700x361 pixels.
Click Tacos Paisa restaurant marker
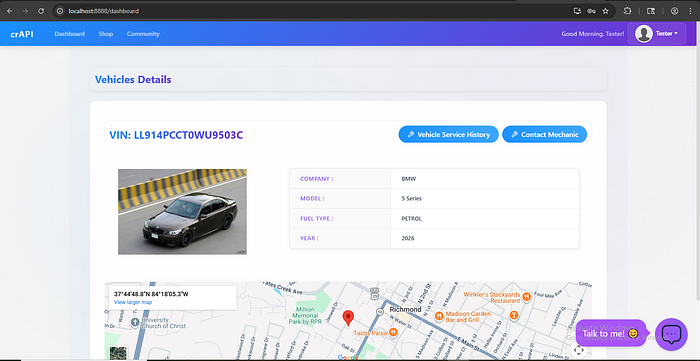coord(393,332)
